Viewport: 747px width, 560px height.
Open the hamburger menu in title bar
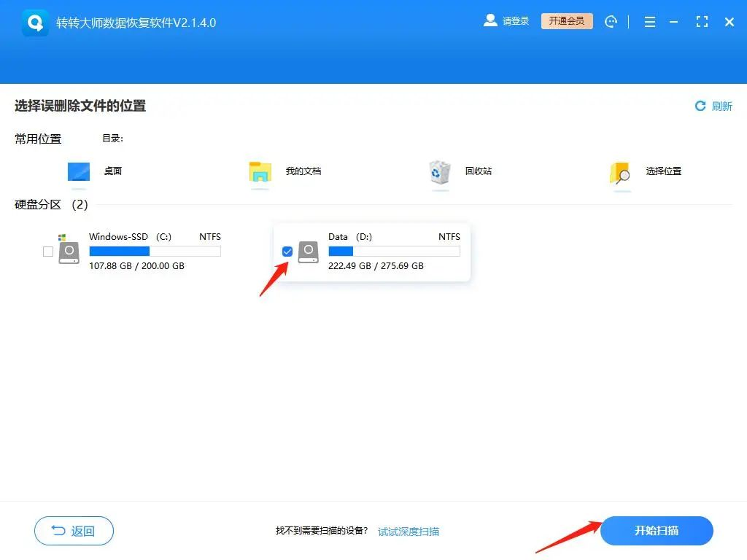point(649,21)
